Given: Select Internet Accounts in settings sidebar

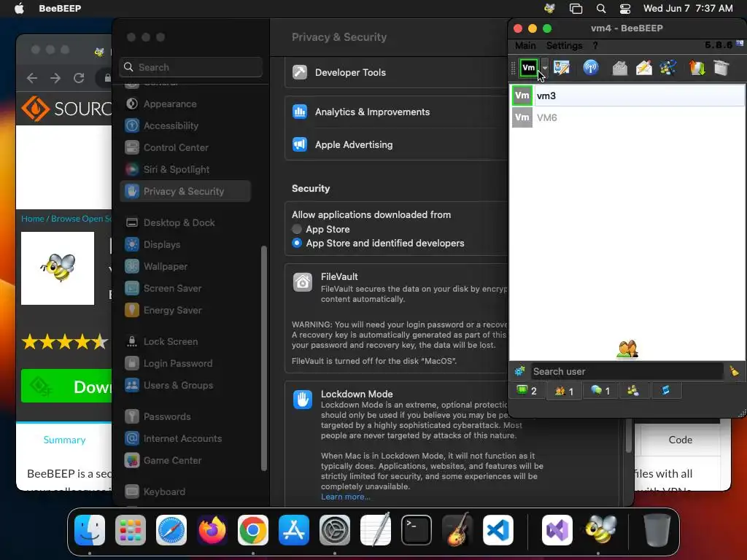Looking at the screenshot, I should (x=185, y=438).
